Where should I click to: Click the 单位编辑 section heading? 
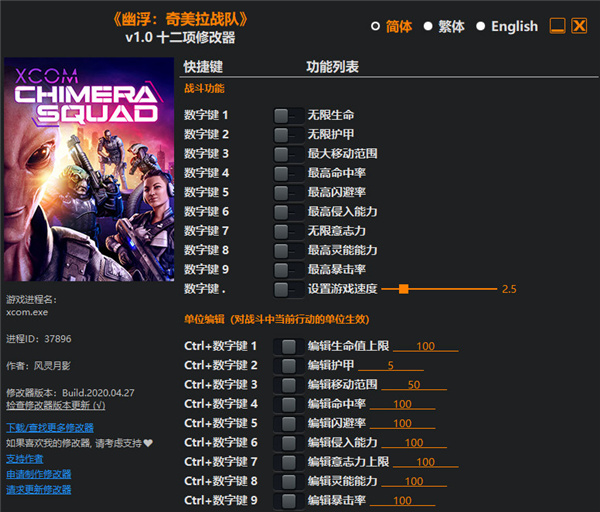tap(277, 320)
